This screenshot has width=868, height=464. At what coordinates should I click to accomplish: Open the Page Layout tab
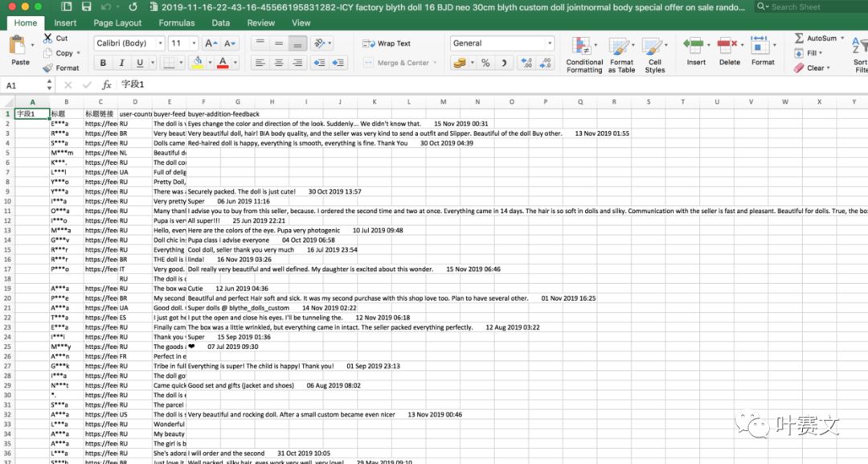(x=117, y=23)
